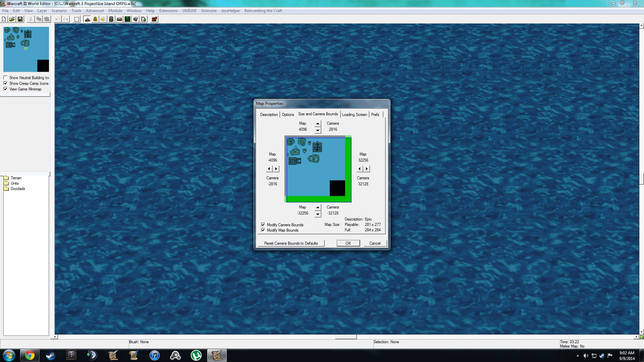Click the horizontal scrollbar thumb below the viewport
This screenshot has width=644, height=362.
pos(345,337)
